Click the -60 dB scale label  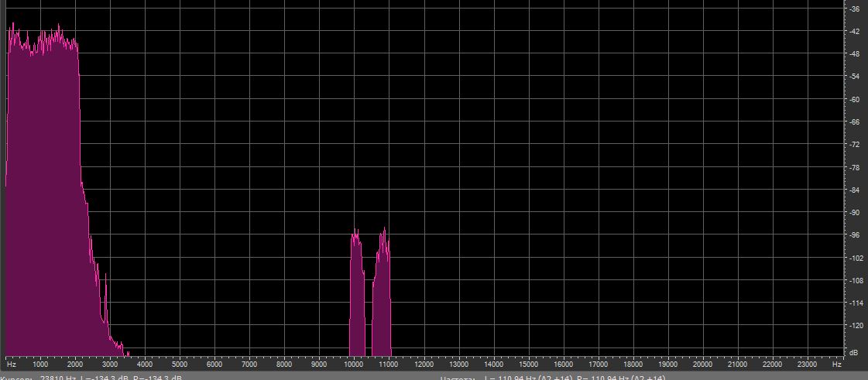(856, 100)
